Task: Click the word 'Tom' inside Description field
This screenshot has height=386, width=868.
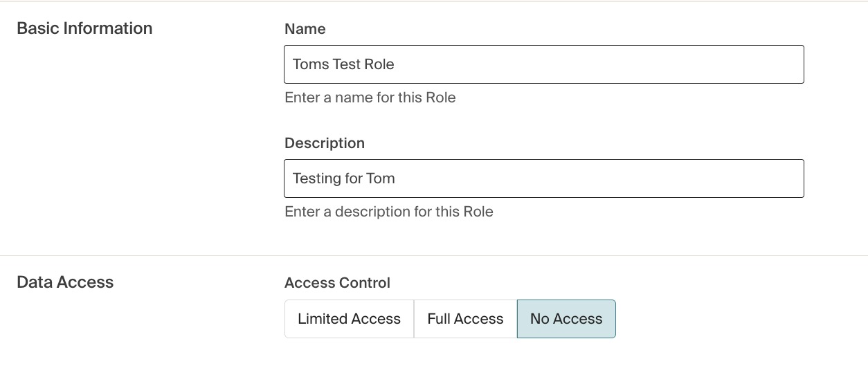Action: point(381,178)
